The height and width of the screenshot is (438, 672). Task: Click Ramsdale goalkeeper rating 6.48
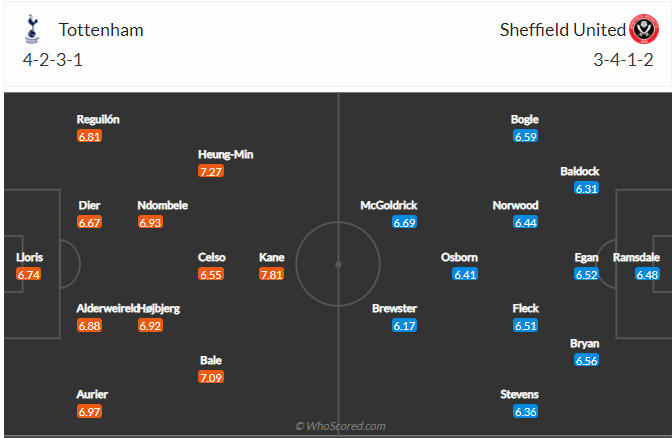[647, 274]
